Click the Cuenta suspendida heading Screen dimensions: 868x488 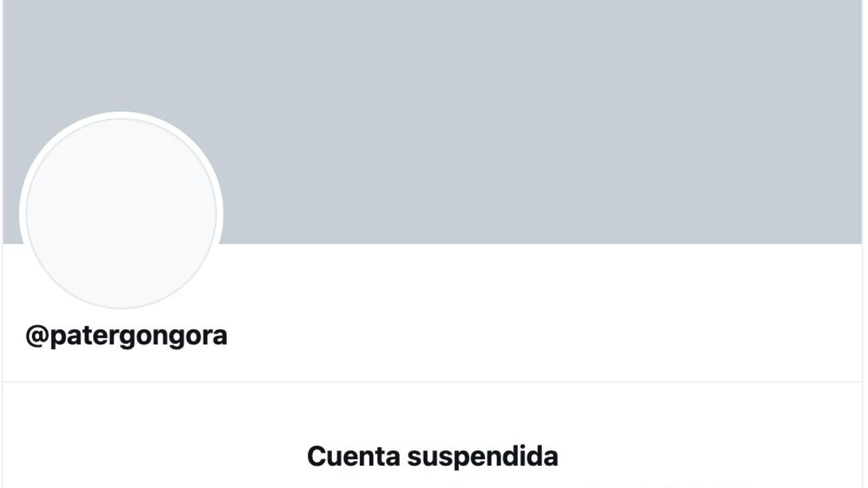[x=432, y=456]
